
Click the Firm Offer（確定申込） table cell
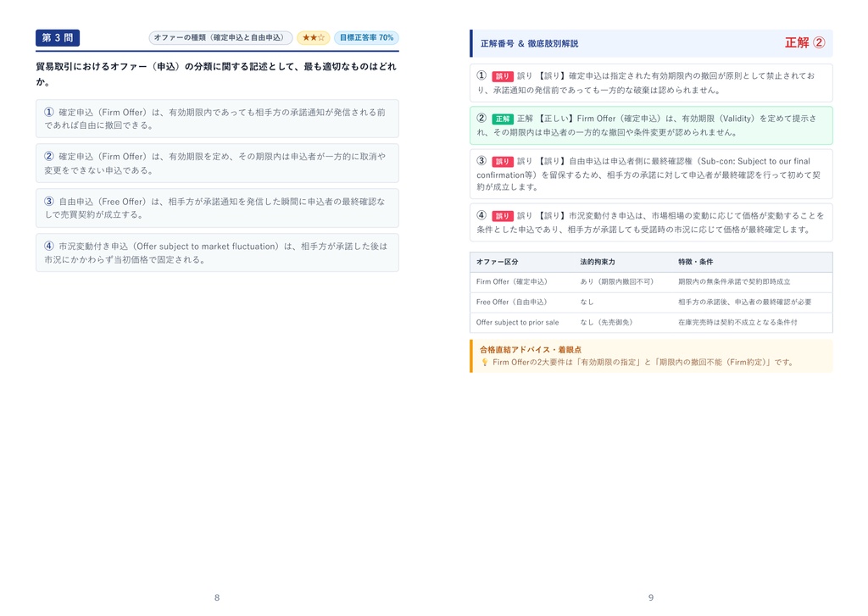[x=512, y=281]
